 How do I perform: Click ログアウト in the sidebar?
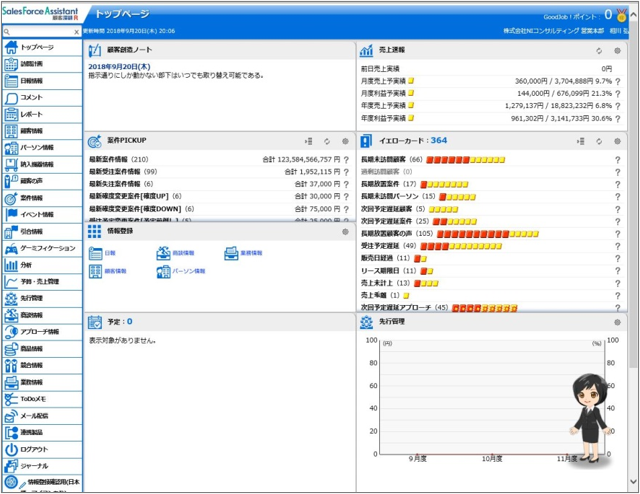(x=42, y=449)
